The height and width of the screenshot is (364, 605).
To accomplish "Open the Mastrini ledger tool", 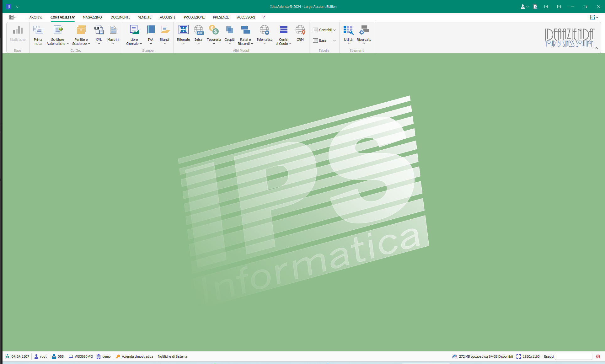I will pyautogui.click(x=113, y=35).
